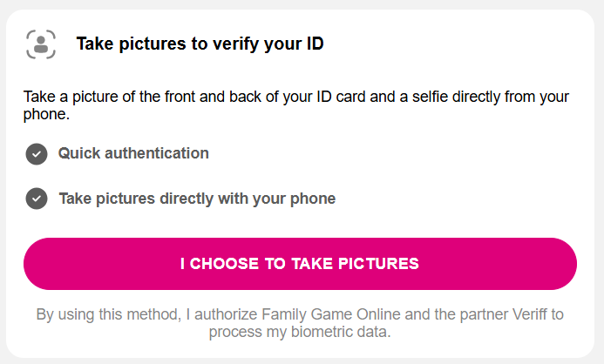Click the ID card instructions paragraph
Image resolution: width=604 pixels, height=364 pixels.
pos(295,105)
